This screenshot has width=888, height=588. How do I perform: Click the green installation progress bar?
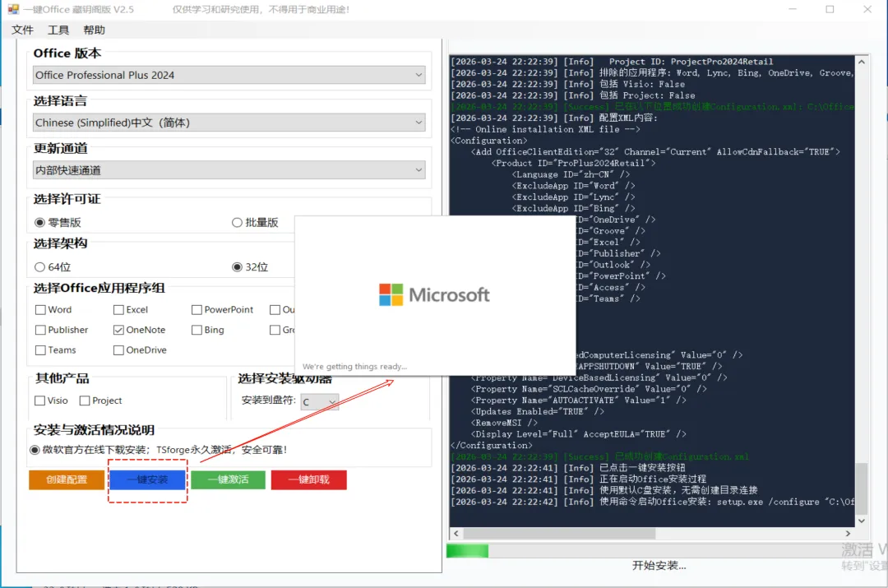click(467, 551)
